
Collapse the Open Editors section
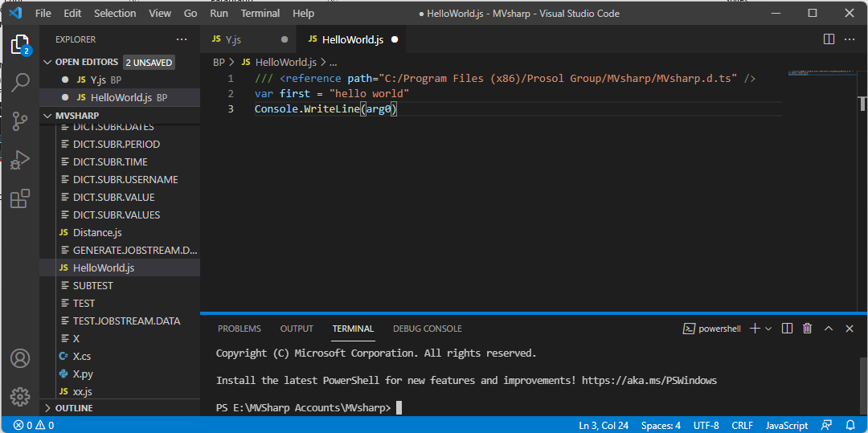48,62
